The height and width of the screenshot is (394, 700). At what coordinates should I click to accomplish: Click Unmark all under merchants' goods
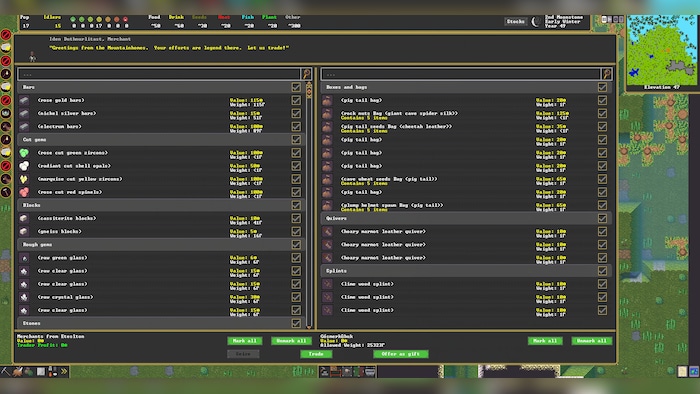pyautogui.click(x=292, y=341)
